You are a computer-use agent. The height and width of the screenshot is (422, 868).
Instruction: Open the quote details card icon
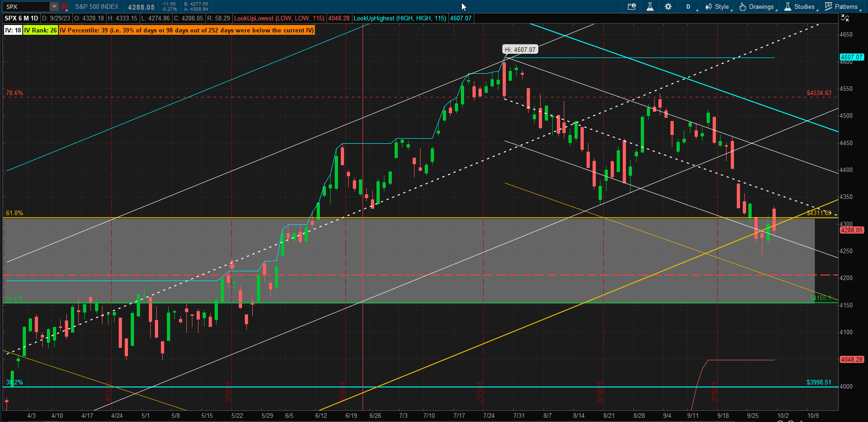point(632,6)
